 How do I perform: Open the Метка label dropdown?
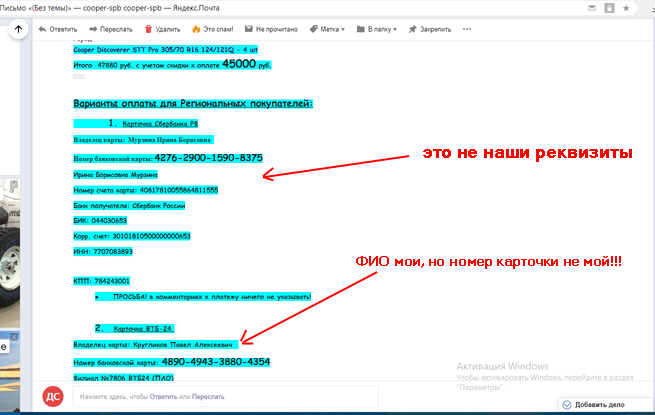click(x=327, y=29)
